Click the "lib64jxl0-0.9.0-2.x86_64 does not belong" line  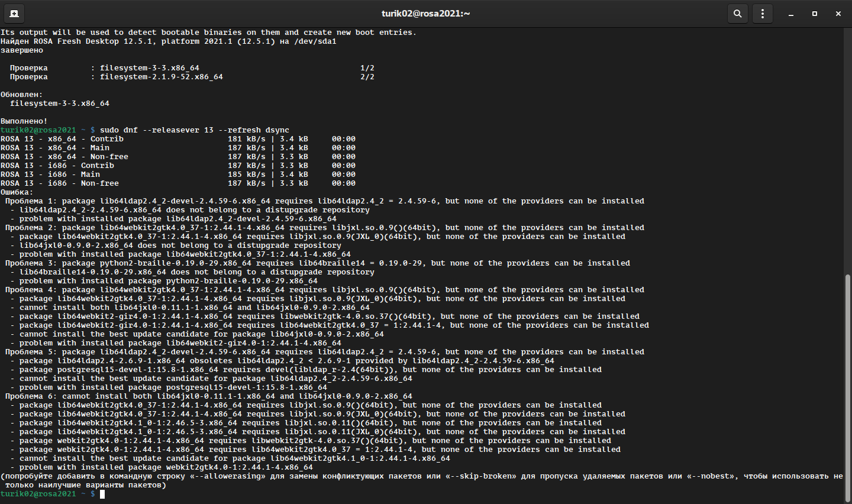coord(176,245)
